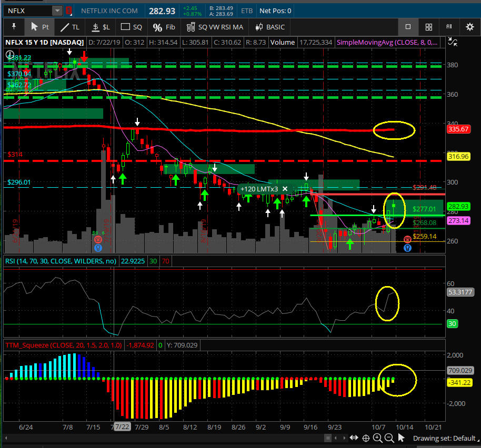
Task: Open the BASIC chart style menu
Action: [x=270, y=27]
